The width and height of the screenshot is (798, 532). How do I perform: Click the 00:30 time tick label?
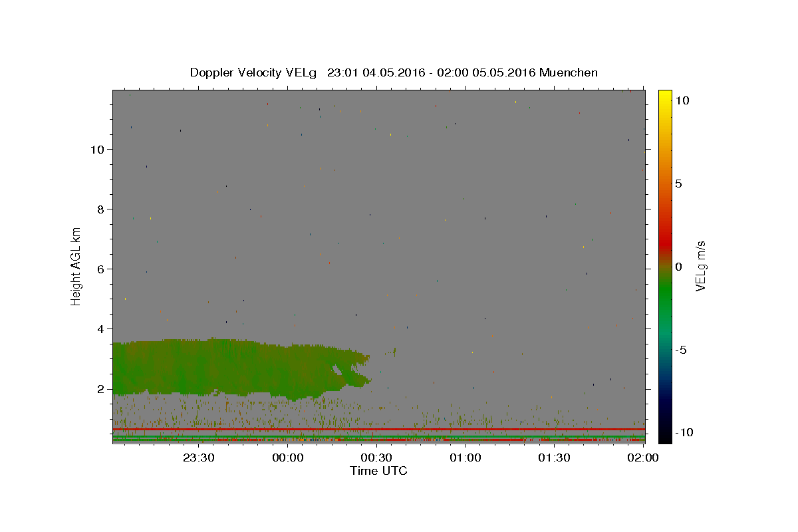click(x=377, y=458)
